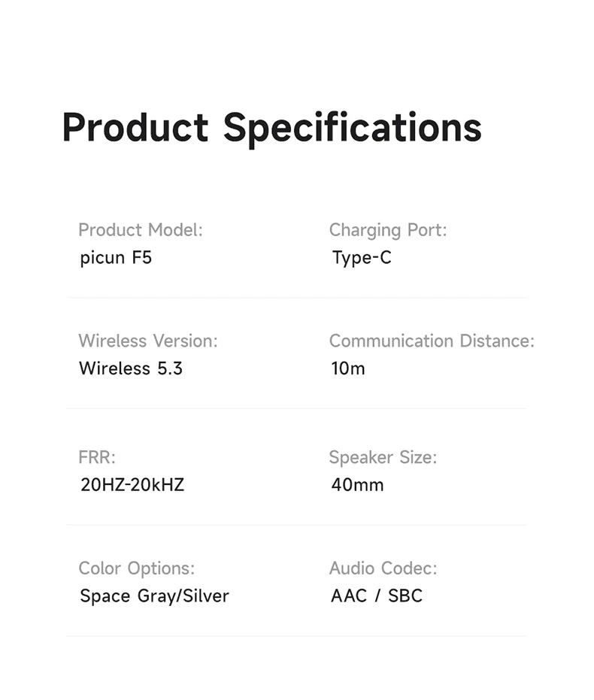Viewport: 594px width, 700px height.
Task: Select the Communication Distance label
Action: point(432,341)
